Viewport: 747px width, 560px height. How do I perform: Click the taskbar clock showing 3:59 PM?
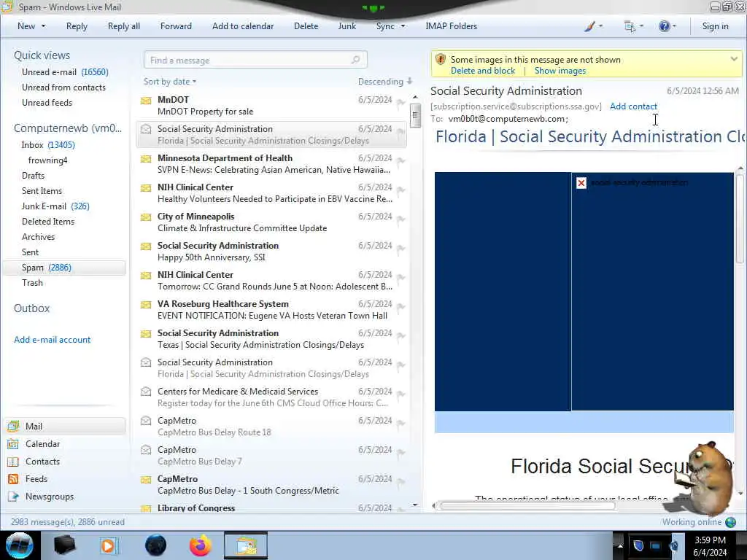[710, 540]
